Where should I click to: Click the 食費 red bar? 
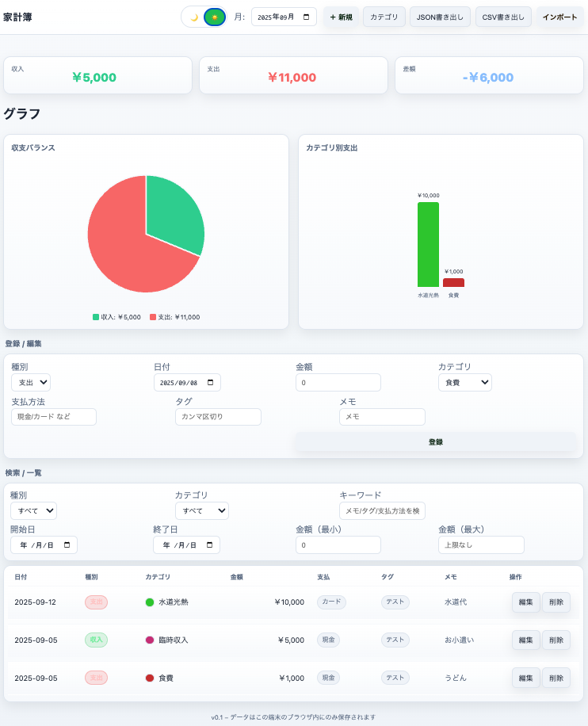(454, 282)
